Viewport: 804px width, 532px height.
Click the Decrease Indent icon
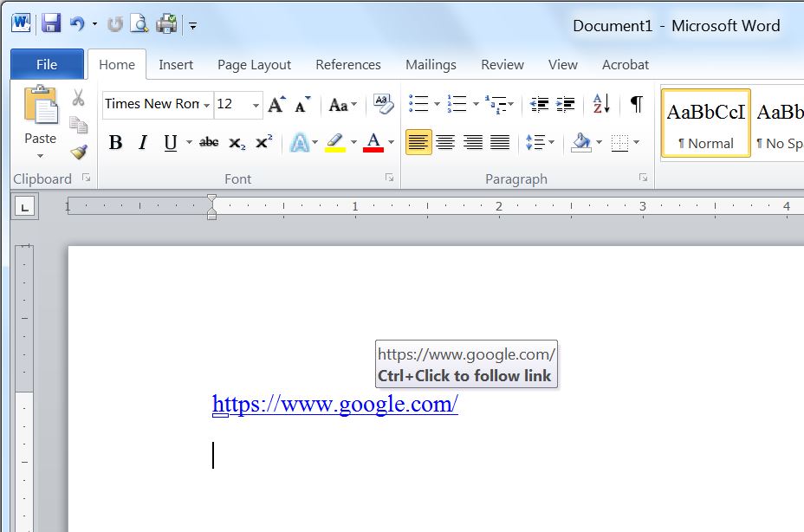click(x=539, y=104)
